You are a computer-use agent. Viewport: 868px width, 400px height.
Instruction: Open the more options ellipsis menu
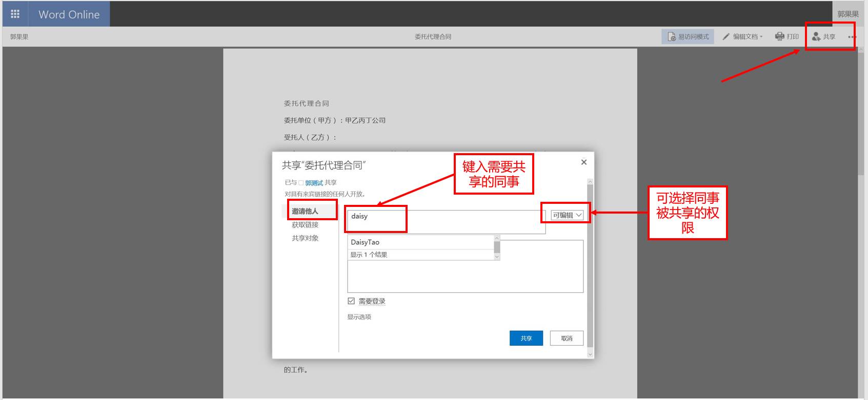852,37
